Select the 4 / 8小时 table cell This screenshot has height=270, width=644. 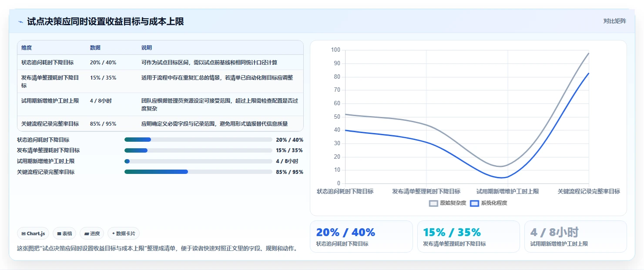(x=101, y=101)
